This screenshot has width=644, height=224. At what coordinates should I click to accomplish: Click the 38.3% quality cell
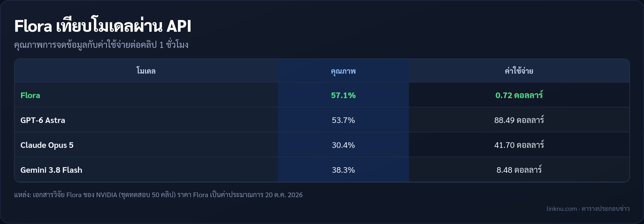(x=343, y=170)
